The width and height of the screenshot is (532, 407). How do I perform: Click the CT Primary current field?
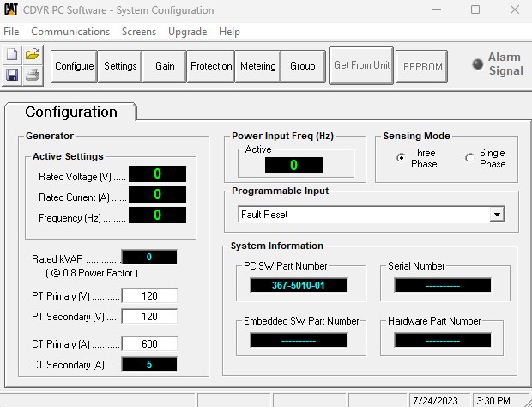(149, 344)
